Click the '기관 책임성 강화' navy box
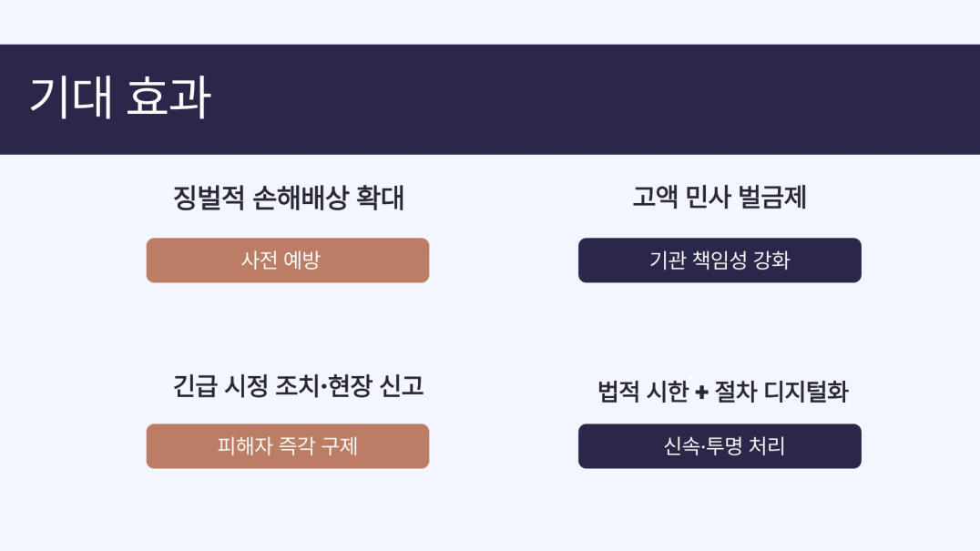 720,260
